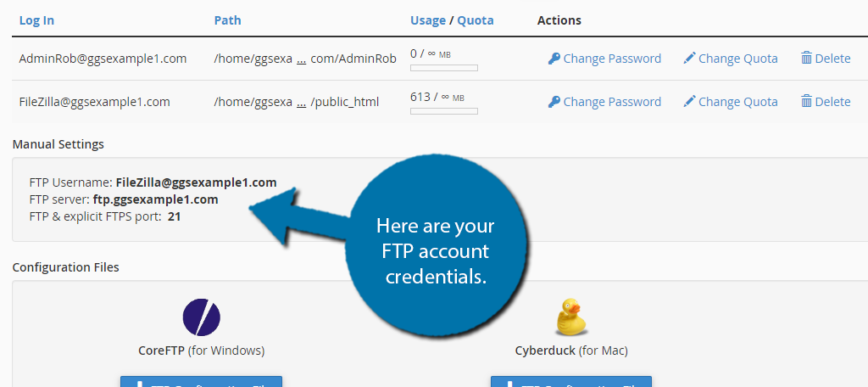
Task: Download CoreFTP configuration file button
Action: [x=201, y=382]
